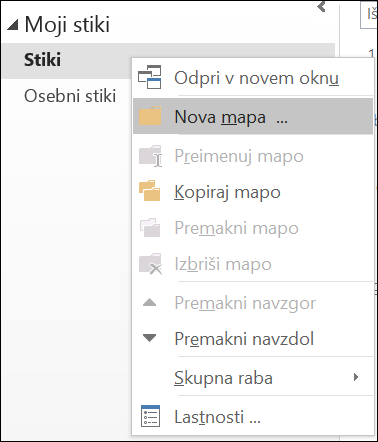Image resolution: width=378 pixels, height=442 pixels.
Task: Click the Moji stiki heading text
Action: [x=67, y=25]
